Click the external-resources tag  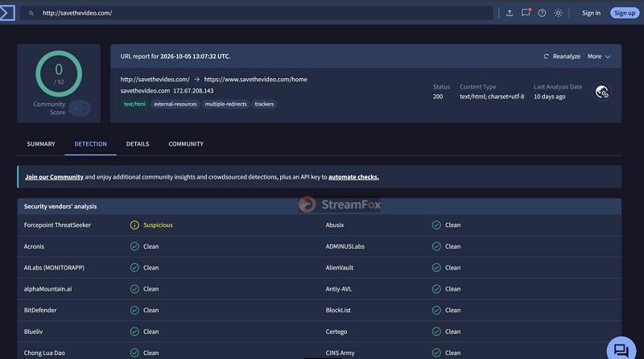tap(175, 105)
